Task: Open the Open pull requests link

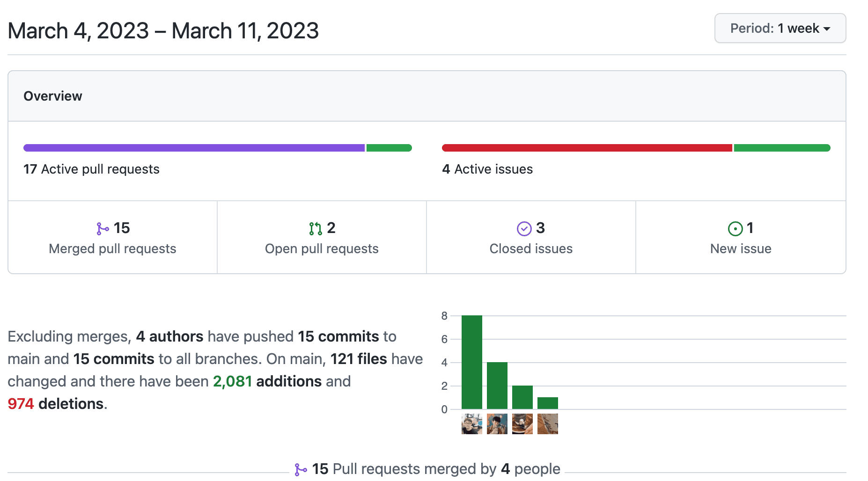Action: [x=322, y=248]
